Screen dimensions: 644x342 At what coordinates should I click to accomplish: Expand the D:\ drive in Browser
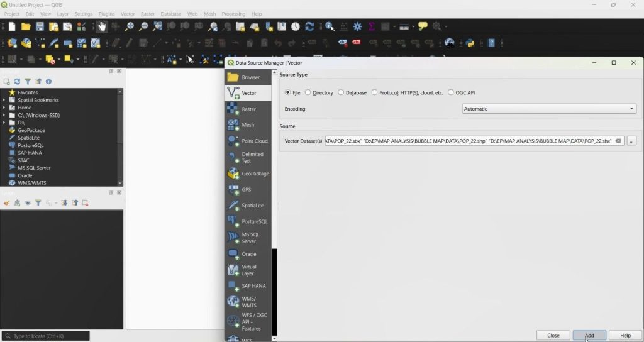pyautogui.click(x=4, y=123)
